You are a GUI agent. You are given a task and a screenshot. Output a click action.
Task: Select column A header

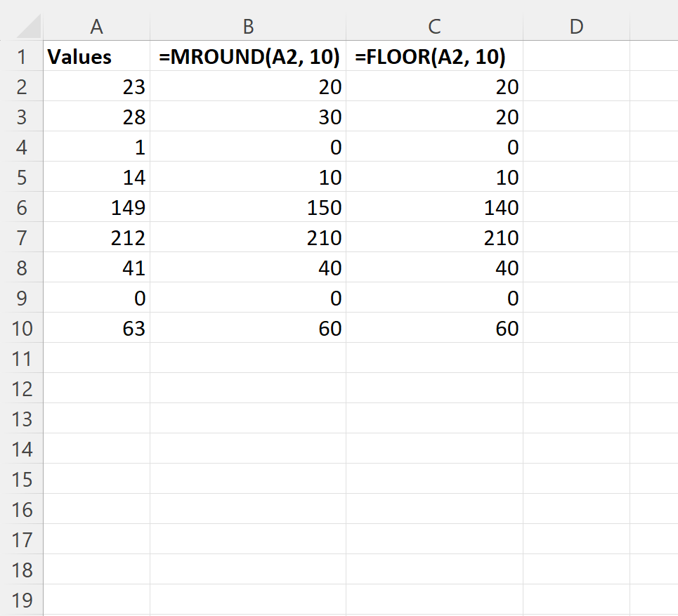[96, 27]
